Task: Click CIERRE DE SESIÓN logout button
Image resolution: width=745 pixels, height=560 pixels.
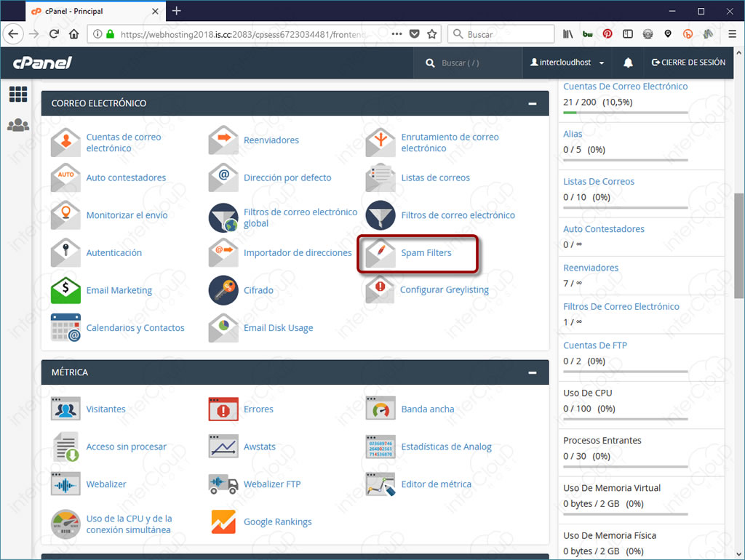Action: pos(688,63)
